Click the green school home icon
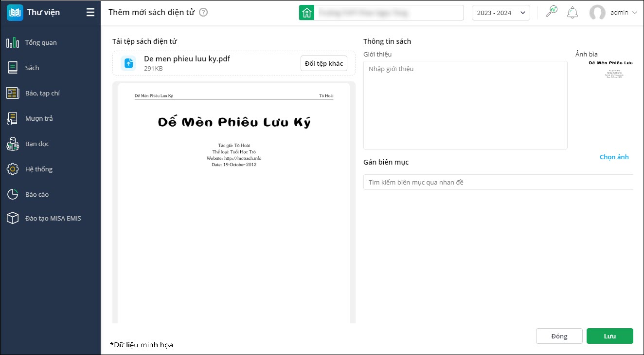 coord(307,13)
